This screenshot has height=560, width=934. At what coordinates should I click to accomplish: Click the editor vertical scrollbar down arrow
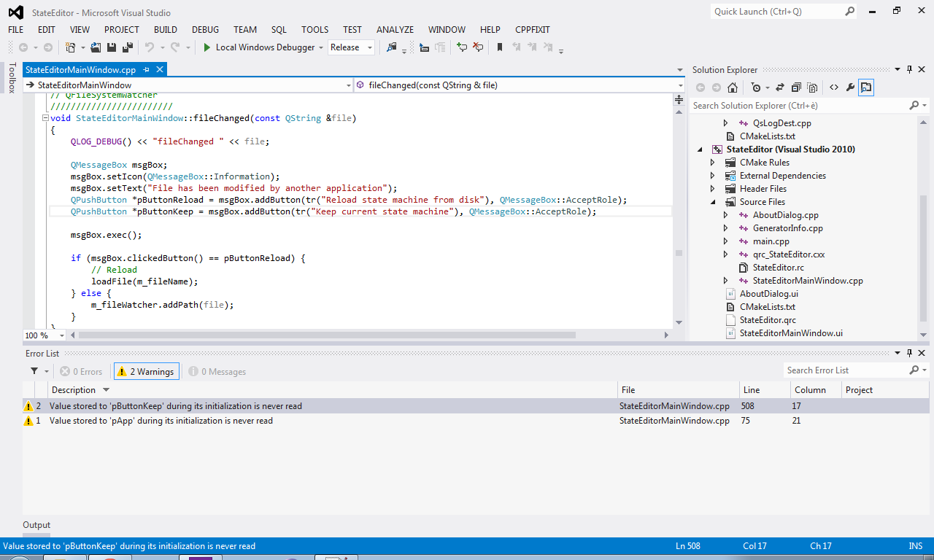(679, 322)
